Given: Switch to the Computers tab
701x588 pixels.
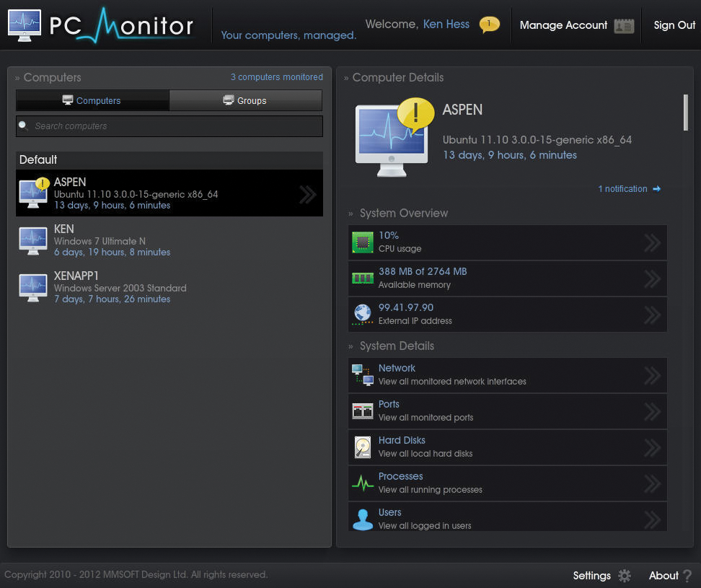Looking at the screenshot, I should pos(92,100).
